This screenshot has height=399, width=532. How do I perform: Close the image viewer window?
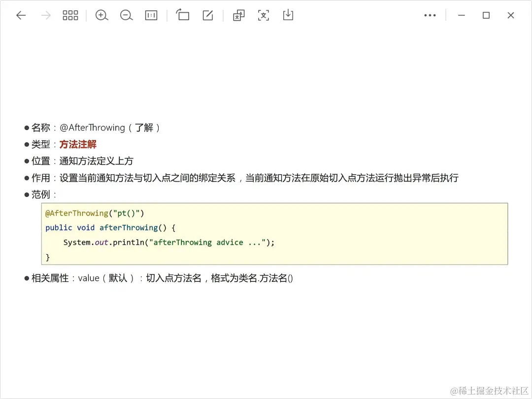(x=511, y=15)
